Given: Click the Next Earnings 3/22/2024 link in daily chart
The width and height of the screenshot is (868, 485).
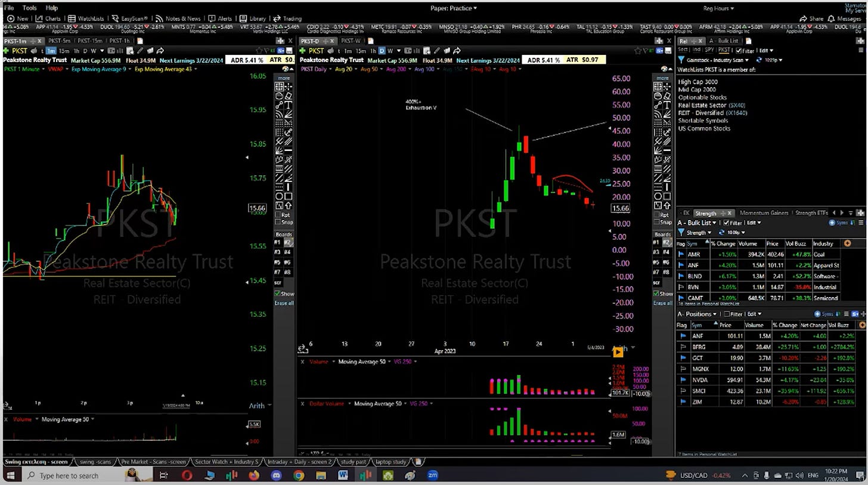Looking at the screenshot, I should coord(487,60).
